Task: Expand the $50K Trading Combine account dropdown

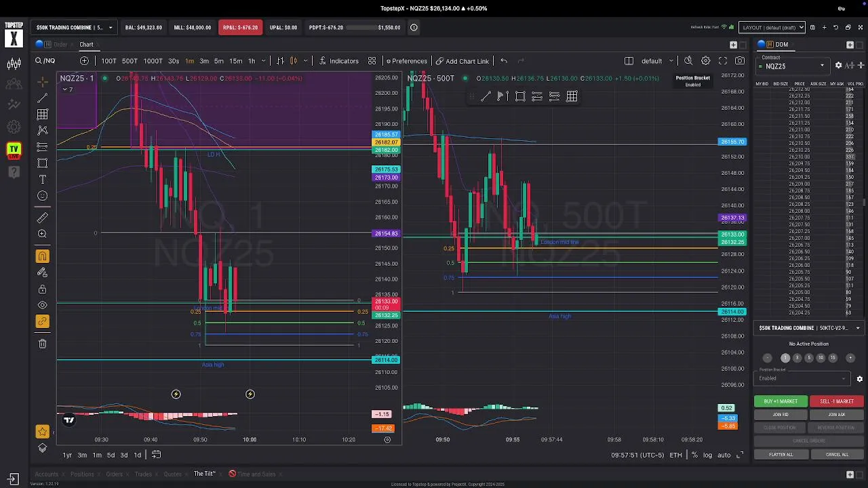Action: (x=75, y=28)
